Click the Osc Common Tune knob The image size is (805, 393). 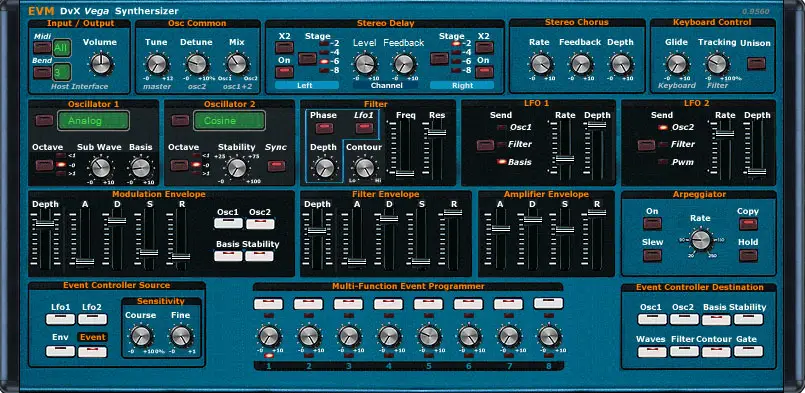157,64
